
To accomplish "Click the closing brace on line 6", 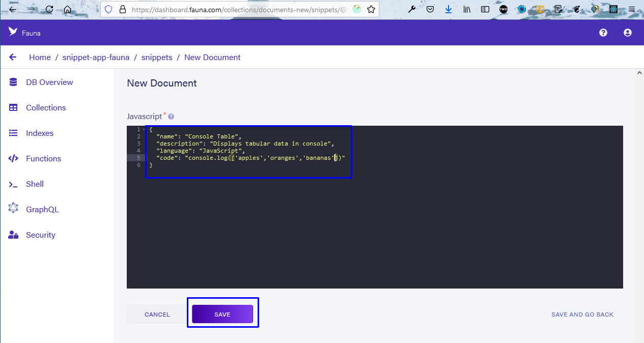I will click(151, 165).
